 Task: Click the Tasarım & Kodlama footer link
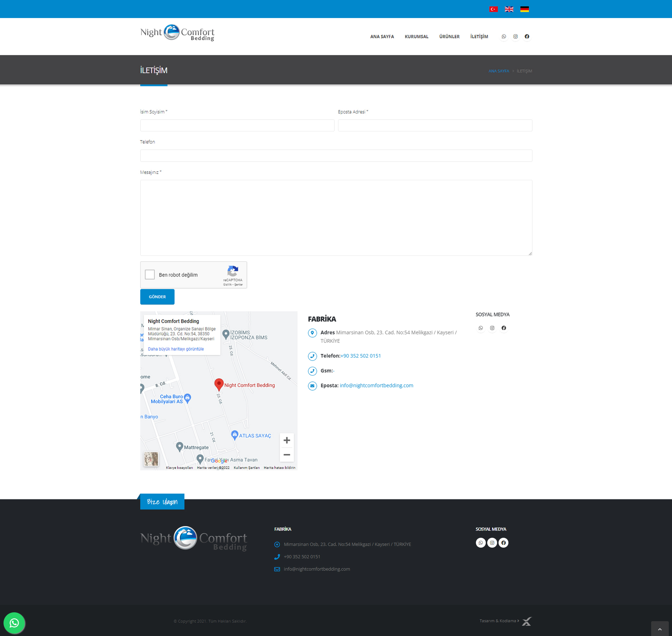click(x=499, y=621)
